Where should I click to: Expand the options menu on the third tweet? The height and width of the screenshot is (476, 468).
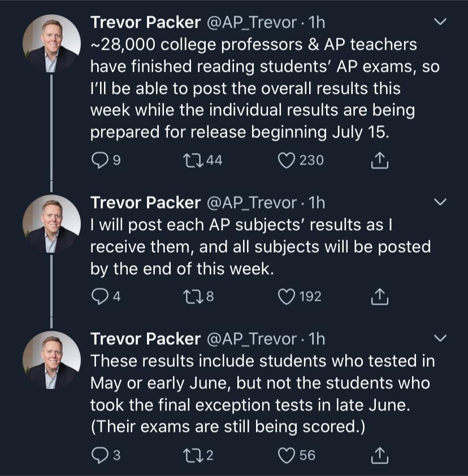[439, 337]
